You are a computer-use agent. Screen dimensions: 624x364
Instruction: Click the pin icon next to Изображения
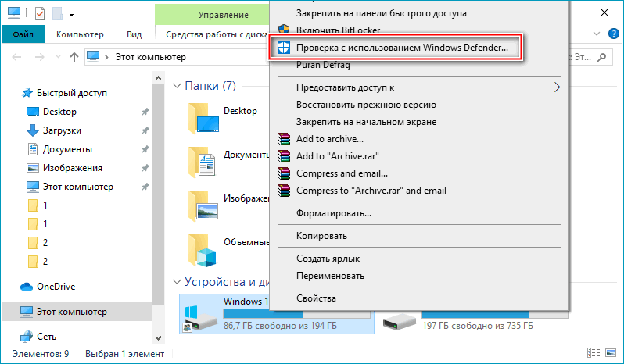coord(145,168)
